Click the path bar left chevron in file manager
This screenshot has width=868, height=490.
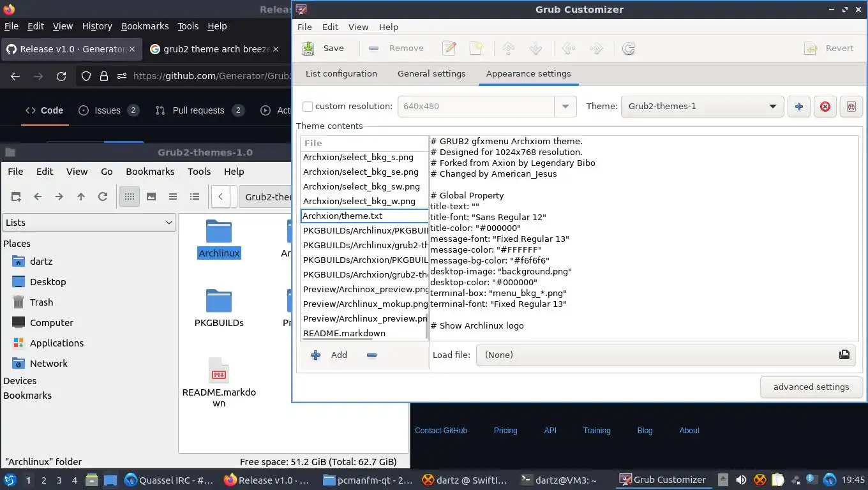click(220, 197)
